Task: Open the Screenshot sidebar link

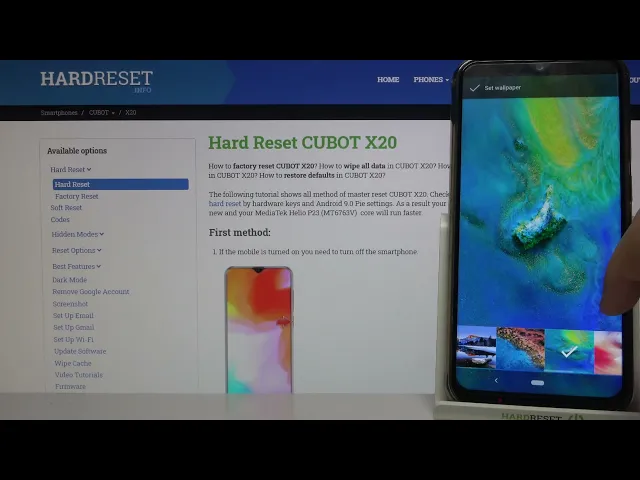Action: point(70,304)
